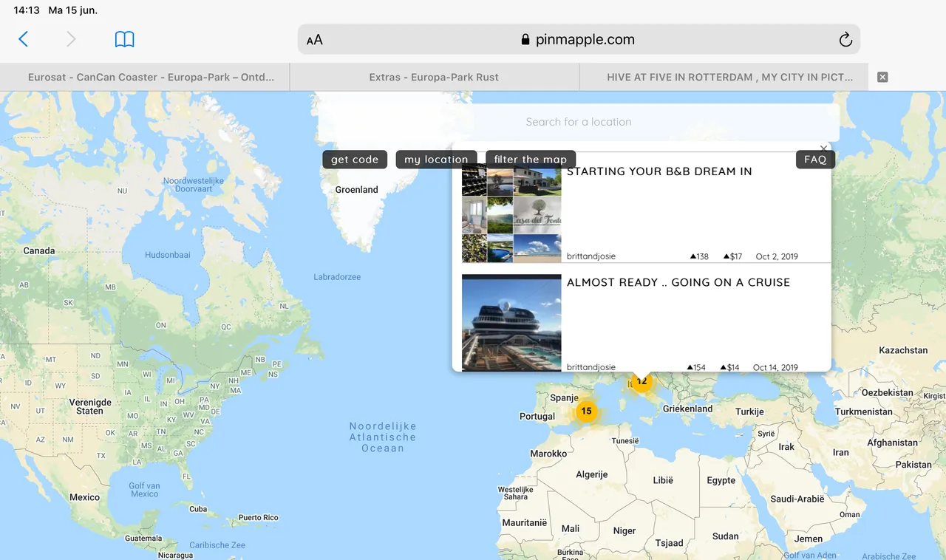Click the Iran map label
Viewport: 946px width, 560px height.
pos(841,452)
